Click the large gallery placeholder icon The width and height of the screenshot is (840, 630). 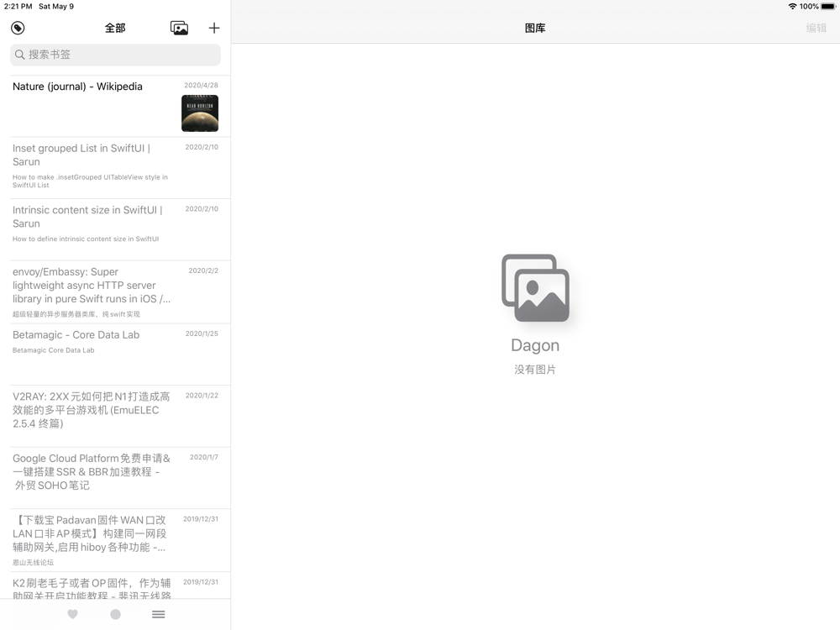pyautogui.click(x=535, y=288)
